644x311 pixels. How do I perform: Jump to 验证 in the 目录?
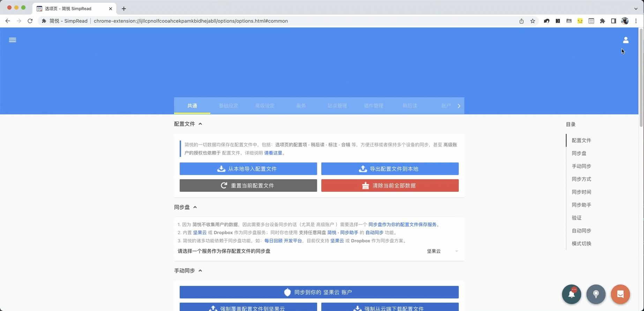[576, 218]
